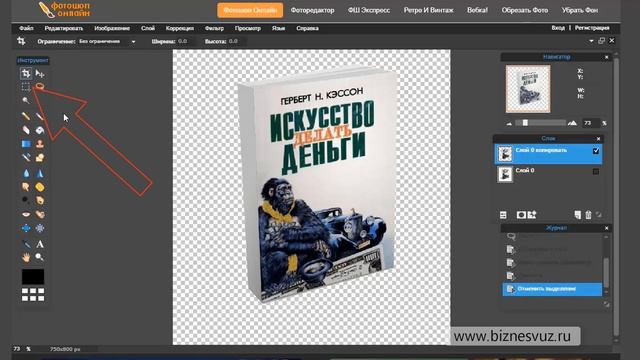
Task: Open the Изображение menu
Action: coord(112,28)
